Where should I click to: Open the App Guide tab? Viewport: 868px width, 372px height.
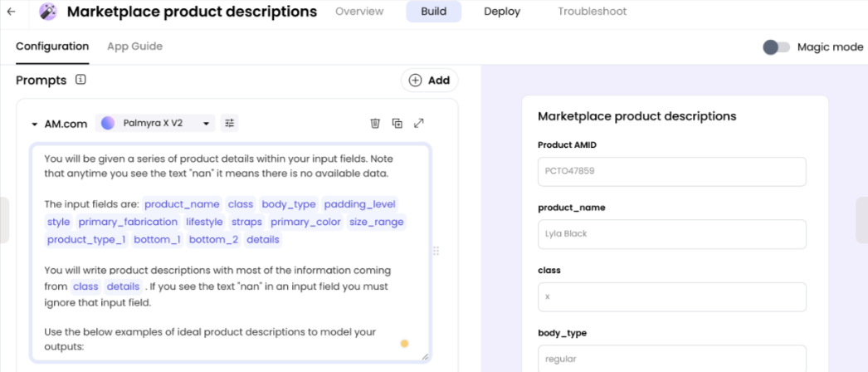click(134, 46)
